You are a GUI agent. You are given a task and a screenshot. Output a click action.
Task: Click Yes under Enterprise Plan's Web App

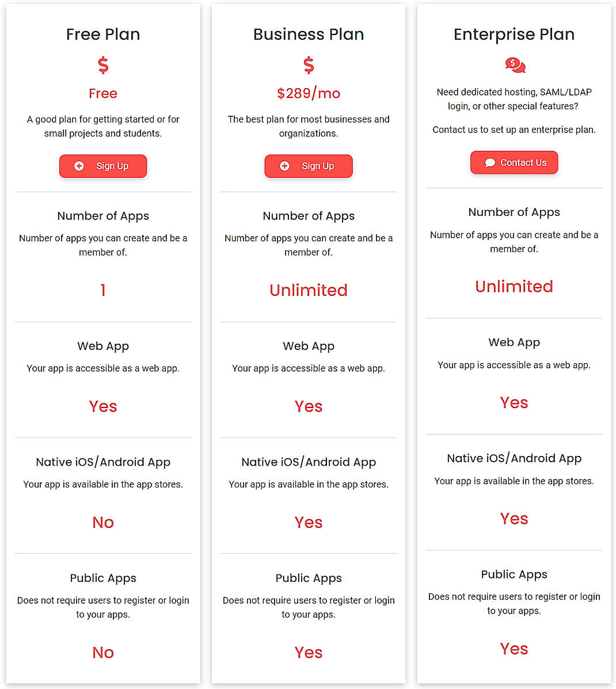tap(514, 402)
